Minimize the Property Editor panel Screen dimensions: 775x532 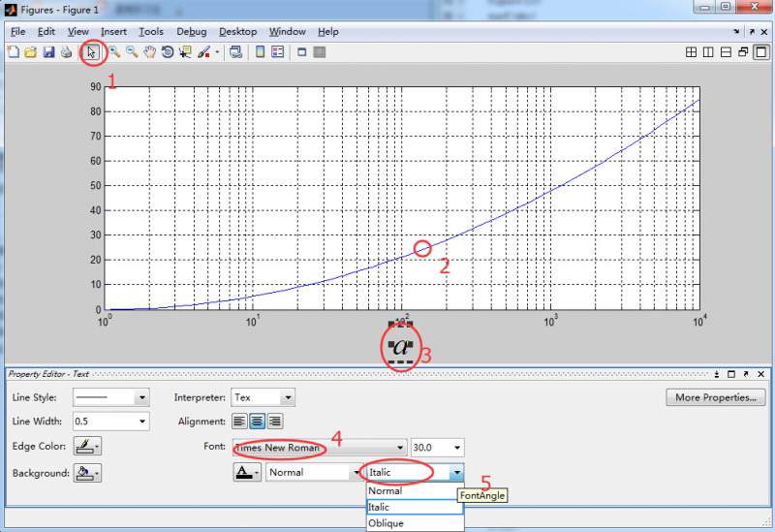(717, 374)
